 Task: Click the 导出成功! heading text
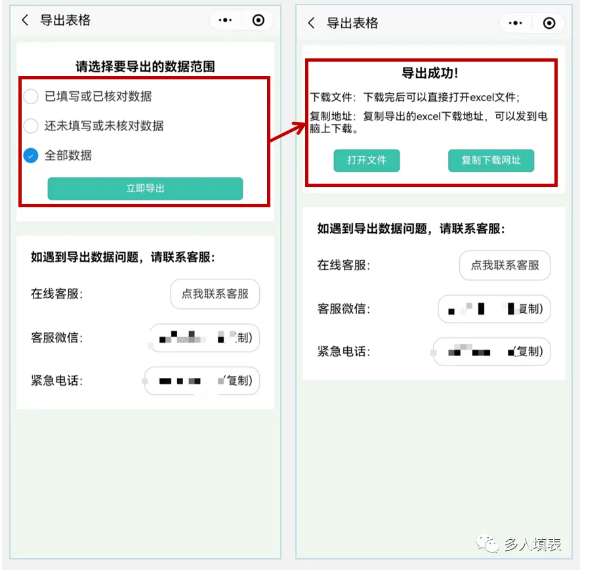pyautogui.click(x=430, y=73)
